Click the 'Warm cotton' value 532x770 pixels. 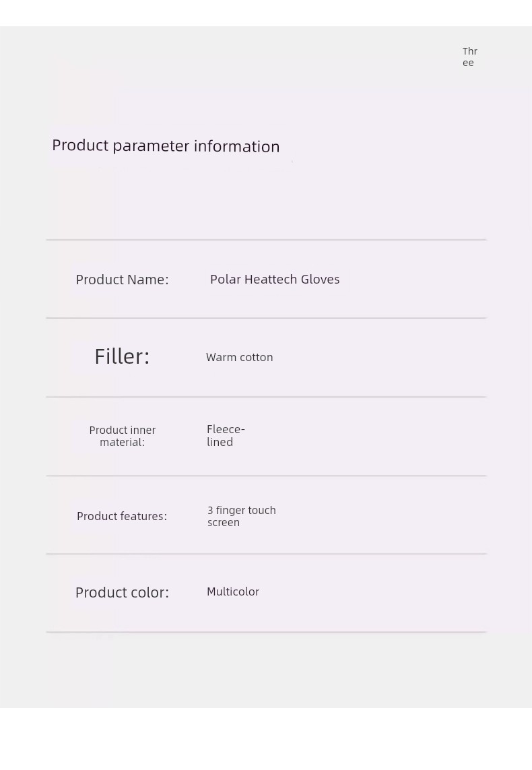[240, 357]
